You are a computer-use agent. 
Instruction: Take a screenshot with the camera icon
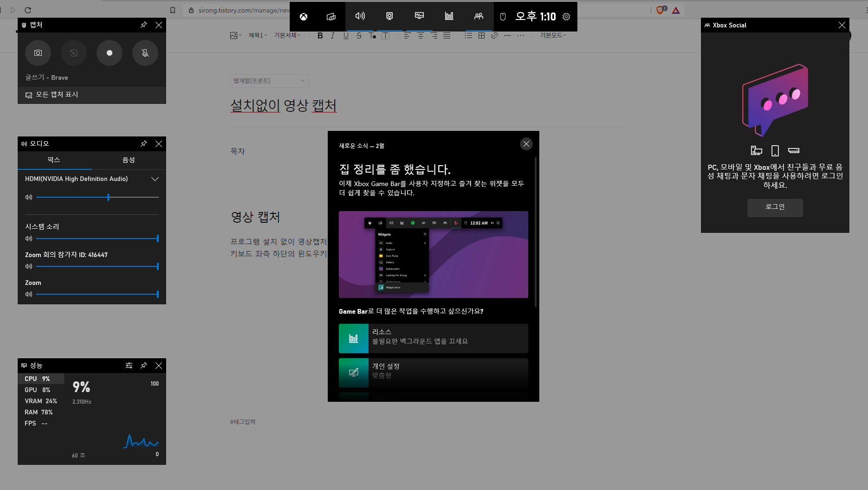point(38,53)
